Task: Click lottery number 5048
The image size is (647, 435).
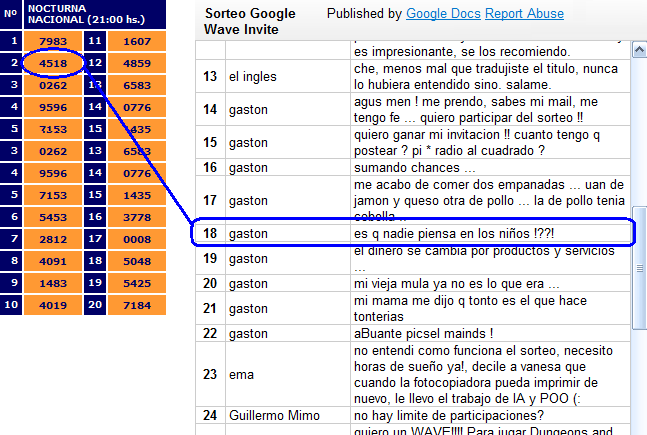Action: tap(137, 261)
